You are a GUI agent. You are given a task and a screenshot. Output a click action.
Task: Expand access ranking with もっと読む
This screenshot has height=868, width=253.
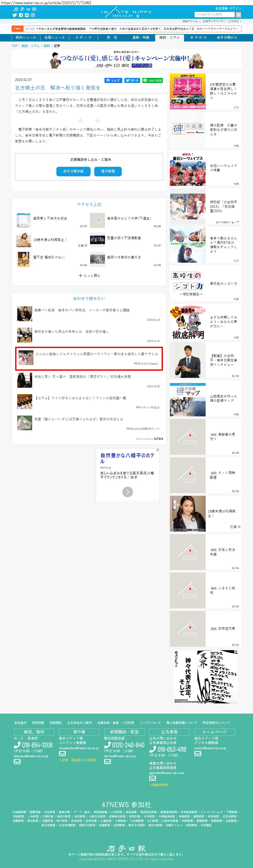(x=89, y=275)
